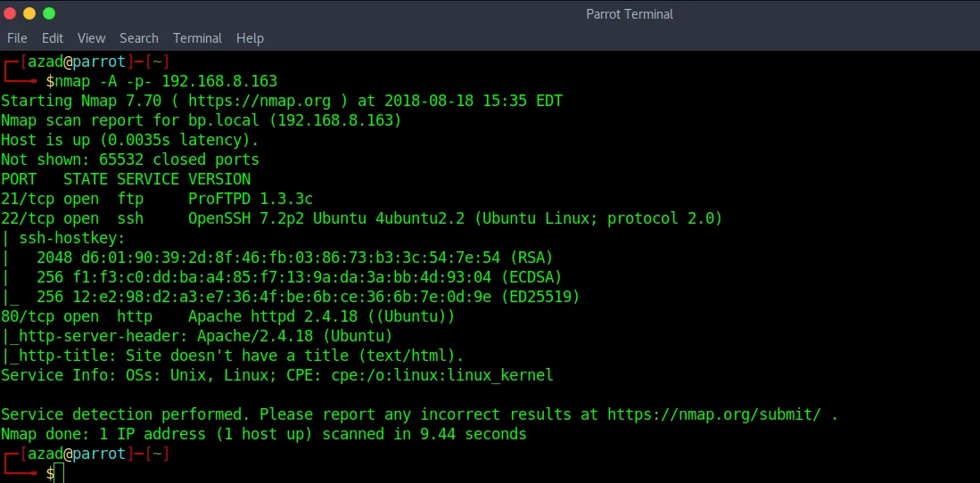Click the ED25519 hostkey fingerprint line

point(290,297)
